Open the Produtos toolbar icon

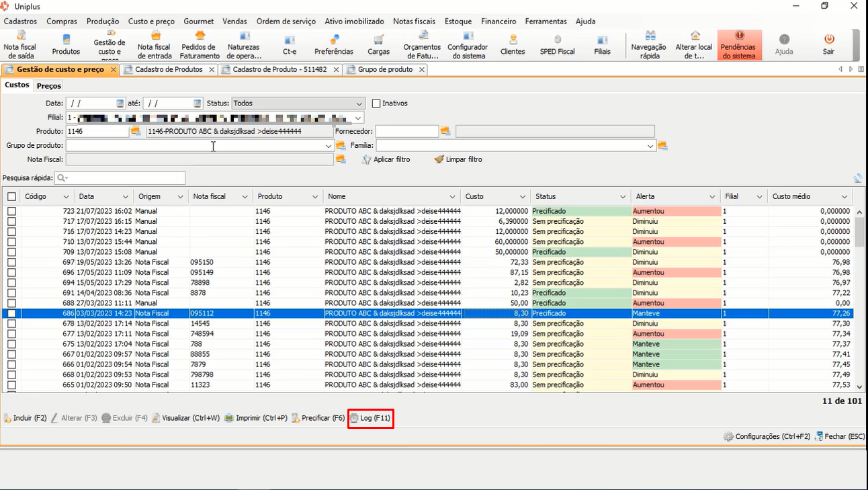pos(66,44)
